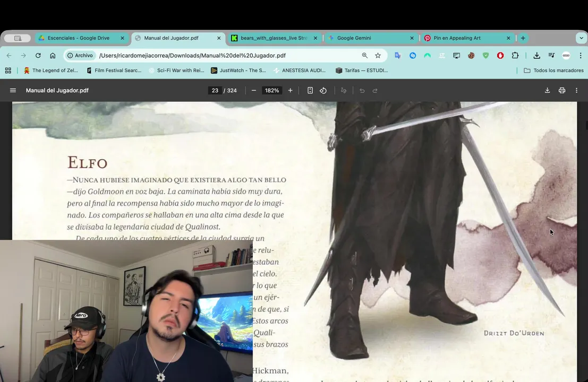Rotate the PDF counterclockwise
Screen dimensions: 588x382
(x=323, y=90)
